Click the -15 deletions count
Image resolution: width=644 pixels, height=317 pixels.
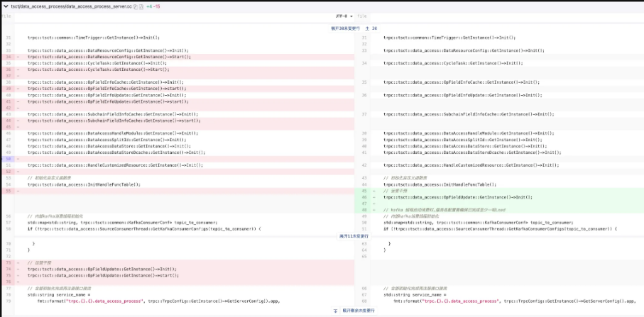click(156, 7)
